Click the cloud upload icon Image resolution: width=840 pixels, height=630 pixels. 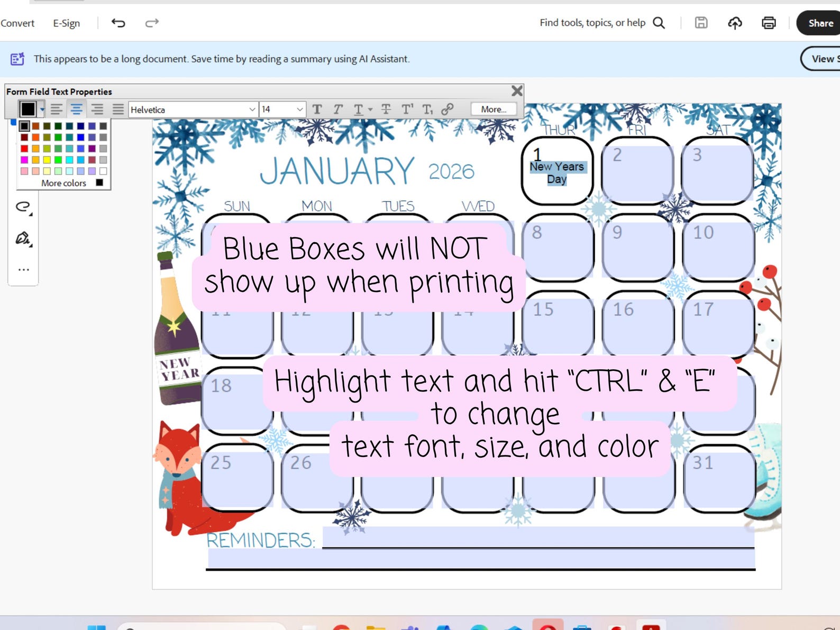point(735,23)
